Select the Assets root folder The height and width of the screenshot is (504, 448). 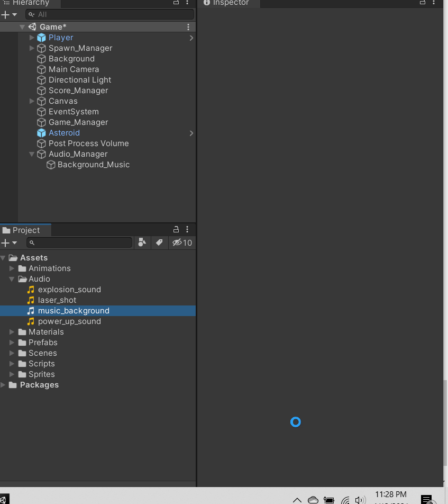pos(34,258)
